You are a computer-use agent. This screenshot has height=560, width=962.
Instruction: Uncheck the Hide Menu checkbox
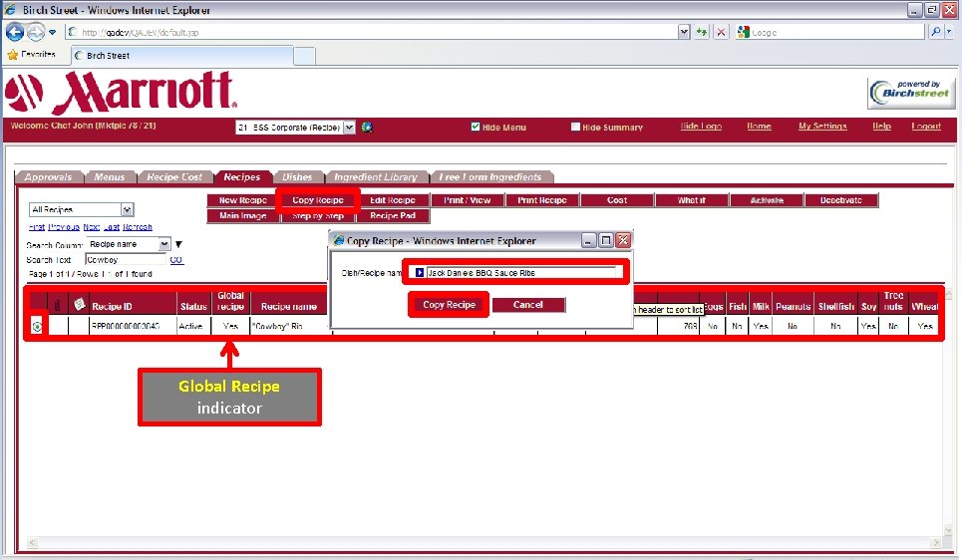tap(475, 127)
